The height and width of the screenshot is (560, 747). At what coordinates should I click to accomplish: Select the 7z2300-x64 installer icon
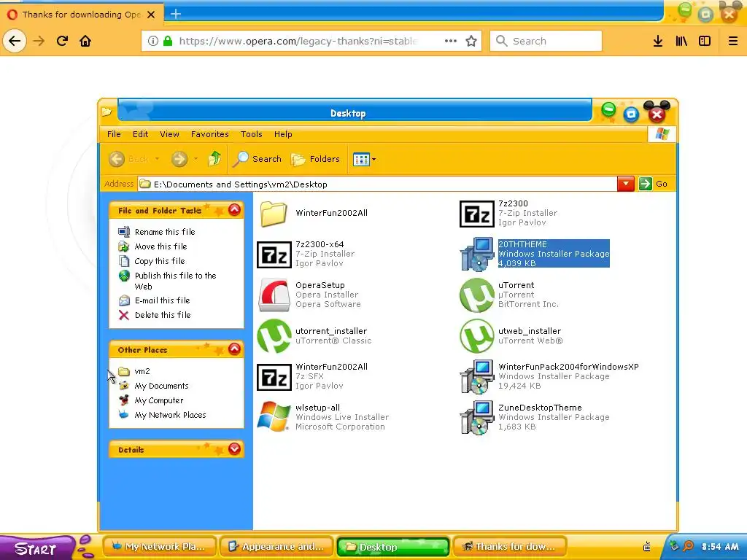click(274, 254)
